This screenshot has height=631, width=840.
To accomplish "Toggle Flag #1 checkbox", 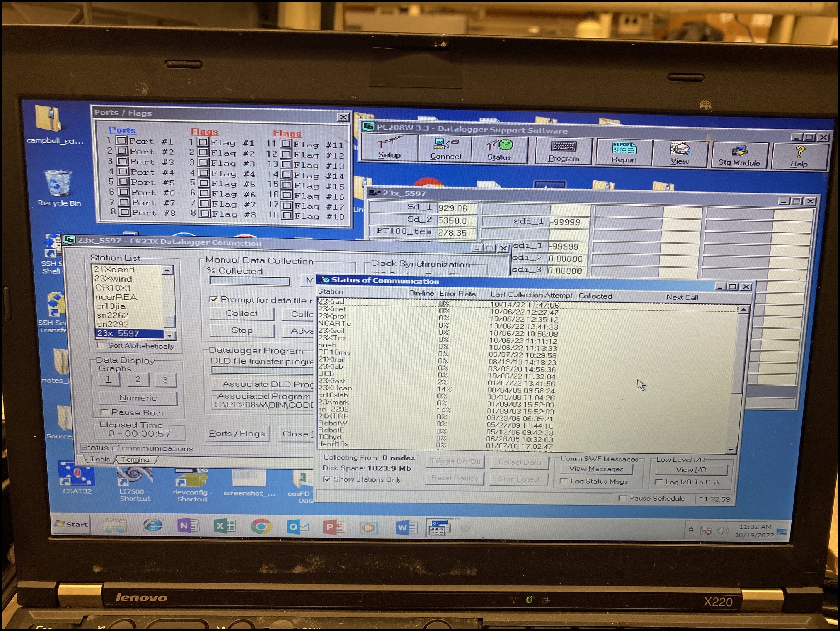I will [203, 142].
